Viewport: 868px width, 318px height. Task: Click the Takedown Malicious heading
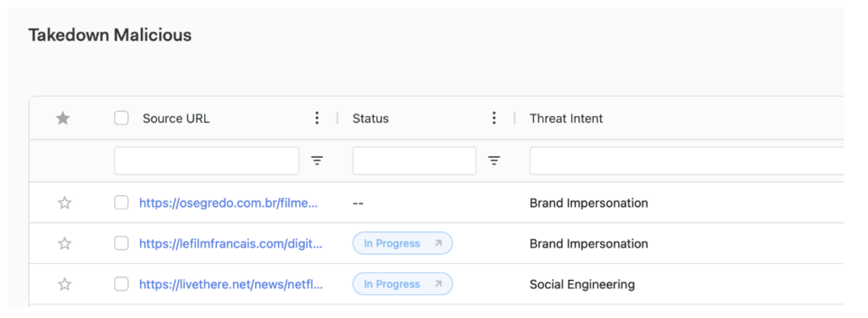pos(109,36)
